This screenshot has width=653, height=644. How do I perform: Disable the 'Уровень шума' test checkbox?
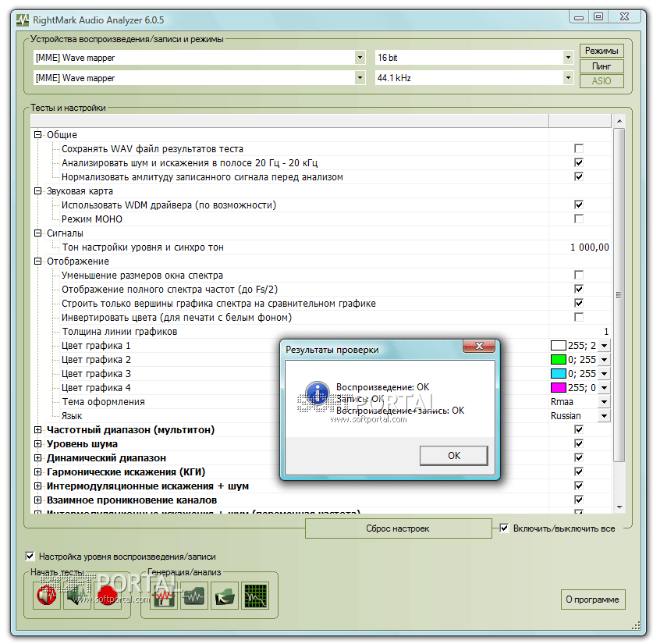[579, 443]
